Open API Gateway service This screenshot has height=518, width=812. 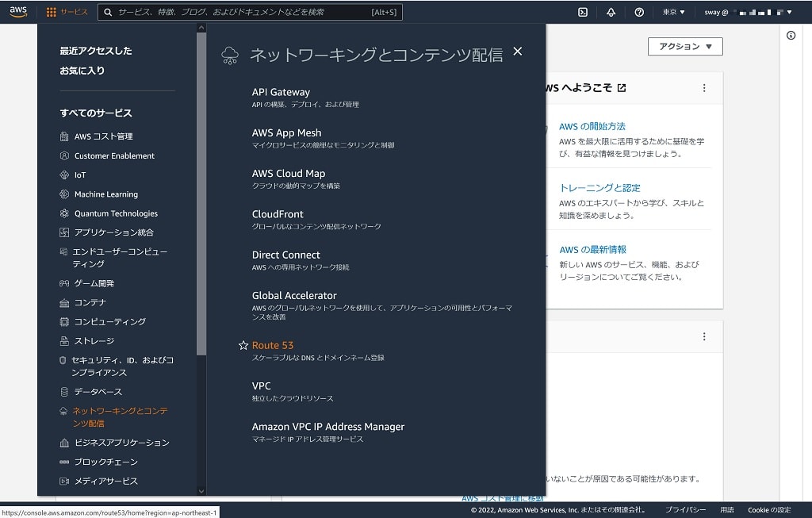click(281, 92)
